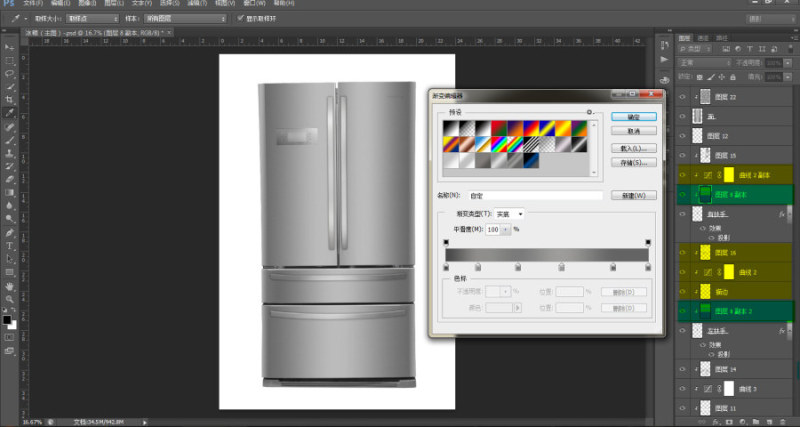Select the Lasso tool

(9, 73)
